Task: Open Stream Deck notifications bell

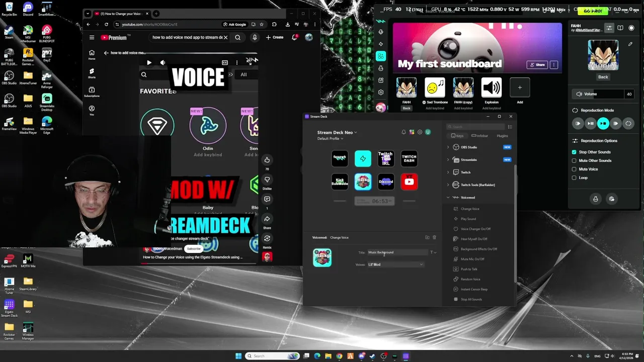Action: click(x=404, y=132)
